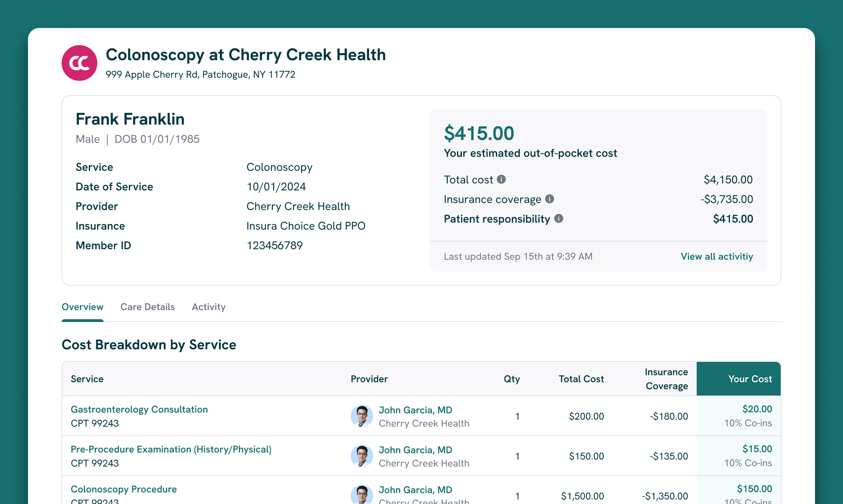Click the Insurance coverage info icon
Viewport: 843px width, 504px height.
pyautogui.click(x=550, y=199)
